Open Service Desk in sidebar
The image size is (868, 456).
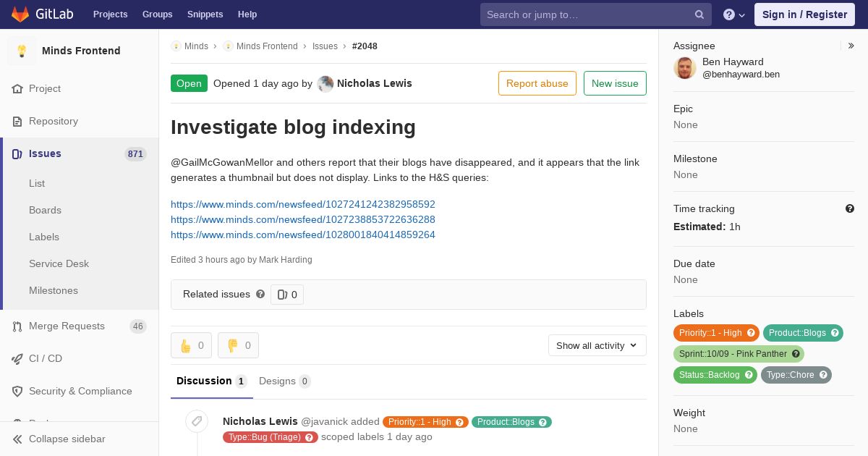point(59,263)
